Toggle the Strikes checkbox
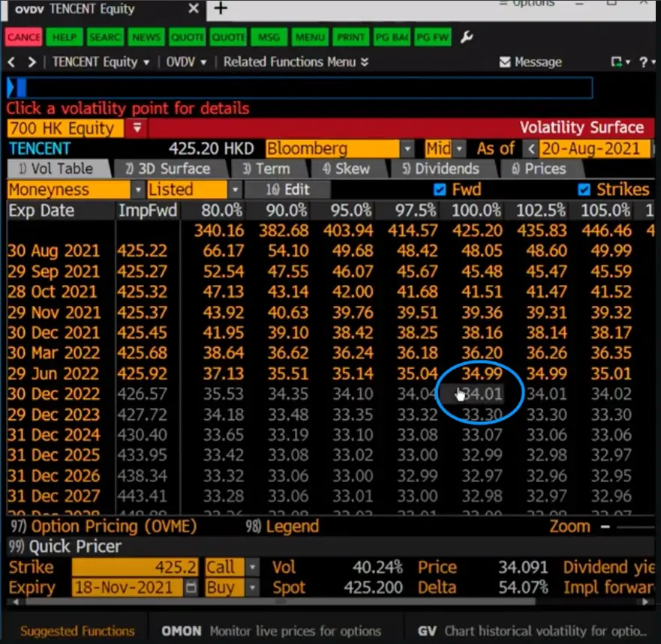The image size is (661, 644). click(x=584, y=190)
